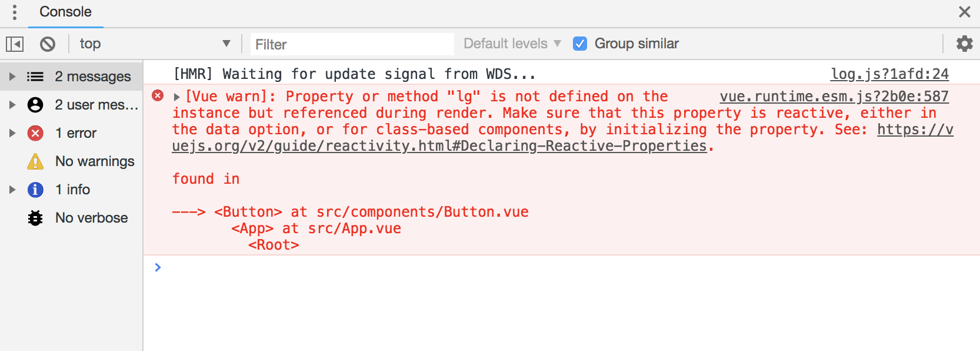
Task: Expand the Vue warn error message
Action: pos(176,97)
